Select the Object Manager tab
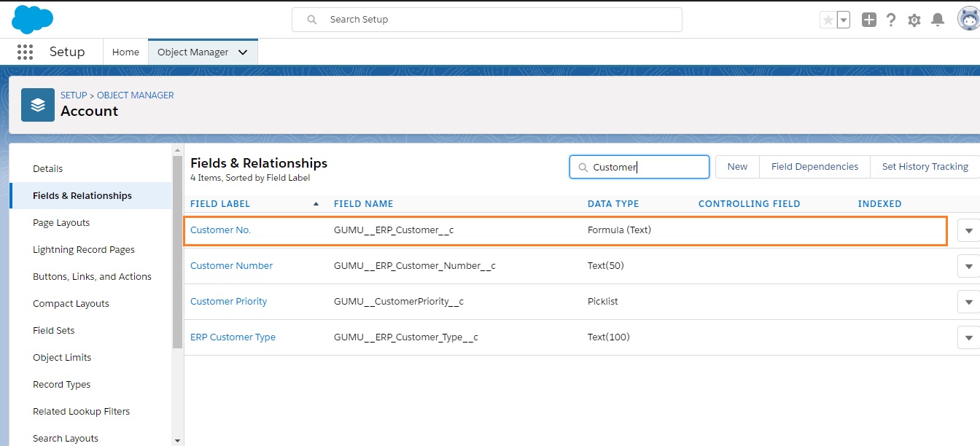The image size is (980, 446). point(193,52)
